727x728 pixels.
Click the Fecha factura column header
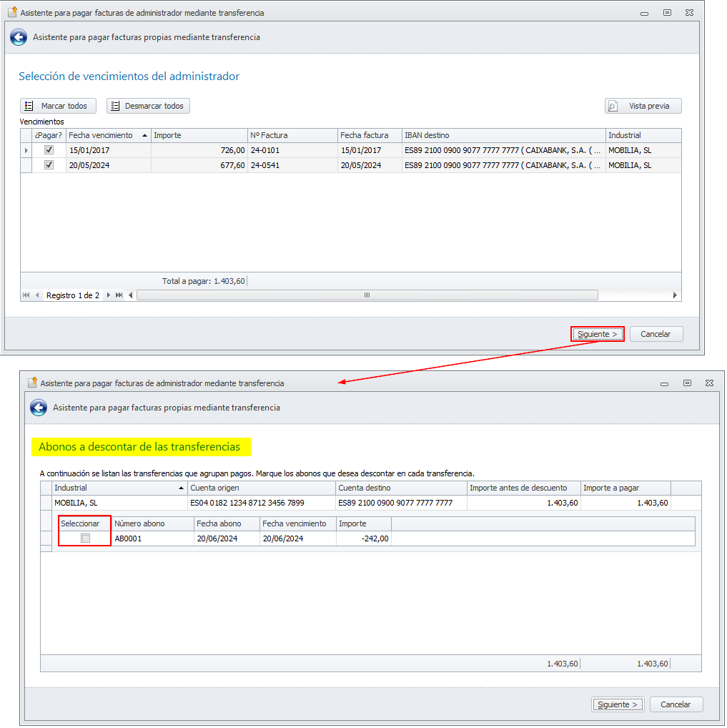pos(370,135)
